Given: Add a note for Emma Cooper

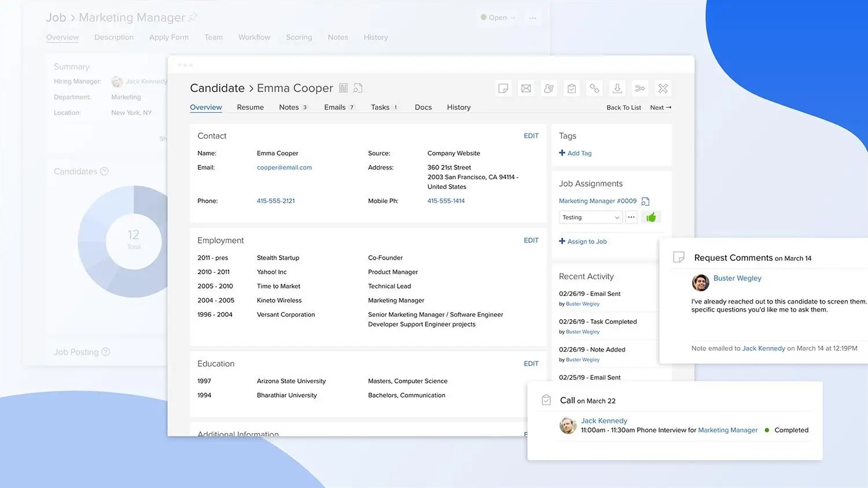Looking at the screenshot, I should (503, 88).
